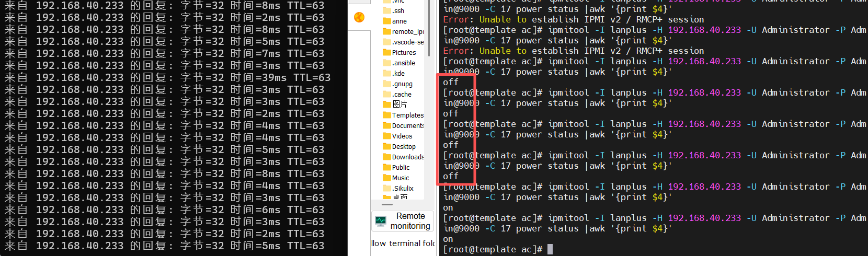868x256 pixels.
Task: Open the Desktop folder entry
Action: pos(404,146)
